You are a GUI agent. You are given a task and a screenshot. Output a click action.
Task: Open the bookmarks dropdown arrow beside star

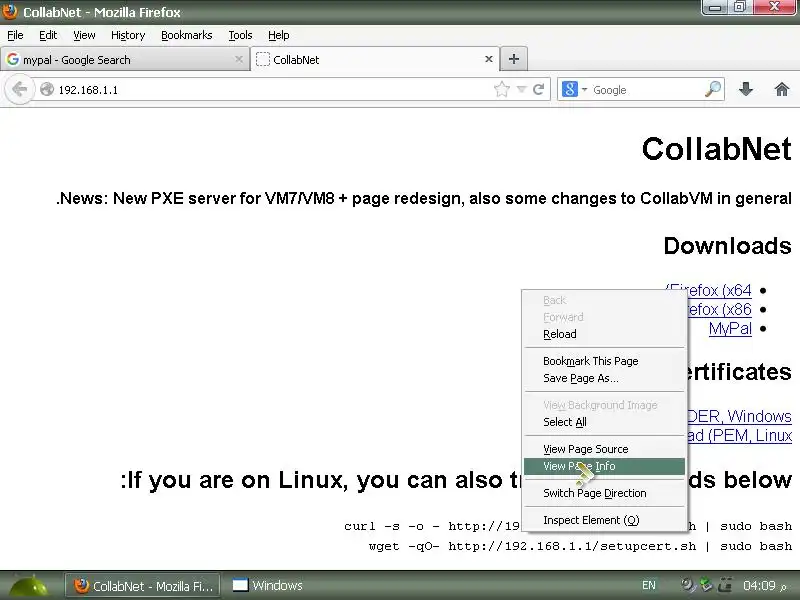tap(521, 89)
